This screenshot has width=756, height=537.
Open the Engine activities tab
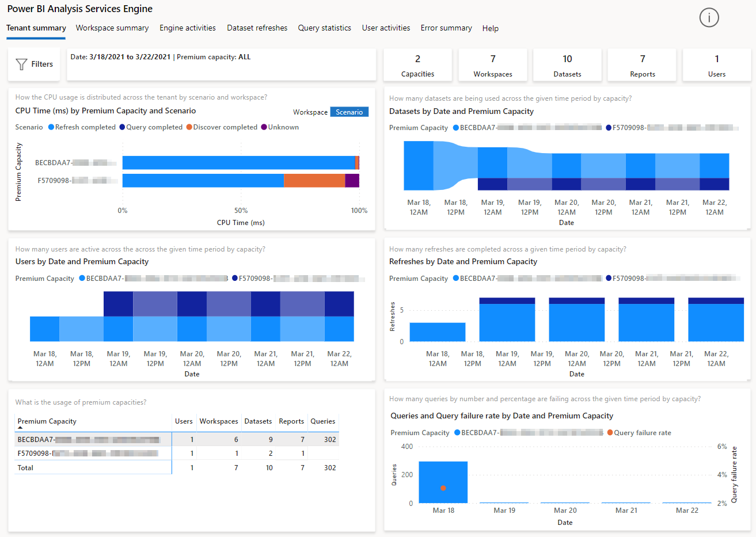(188, 28)
